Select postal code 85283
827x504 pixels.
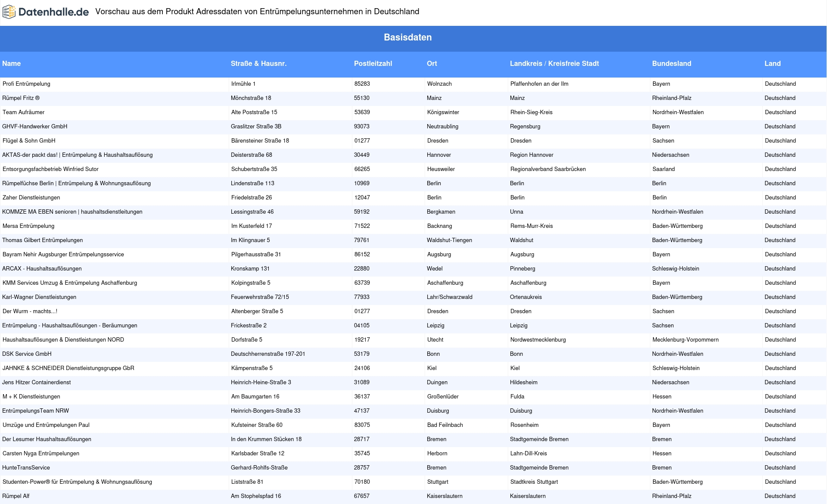tap(362, 84)
